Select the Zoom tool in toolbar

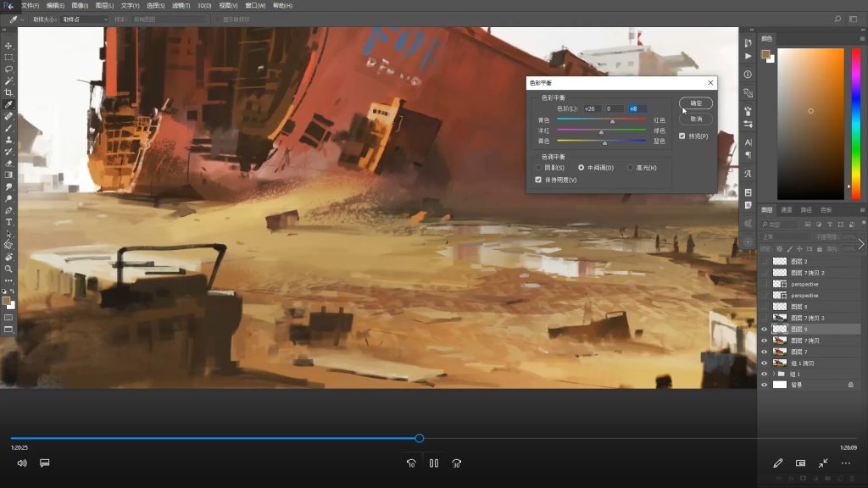pos(8,269)
